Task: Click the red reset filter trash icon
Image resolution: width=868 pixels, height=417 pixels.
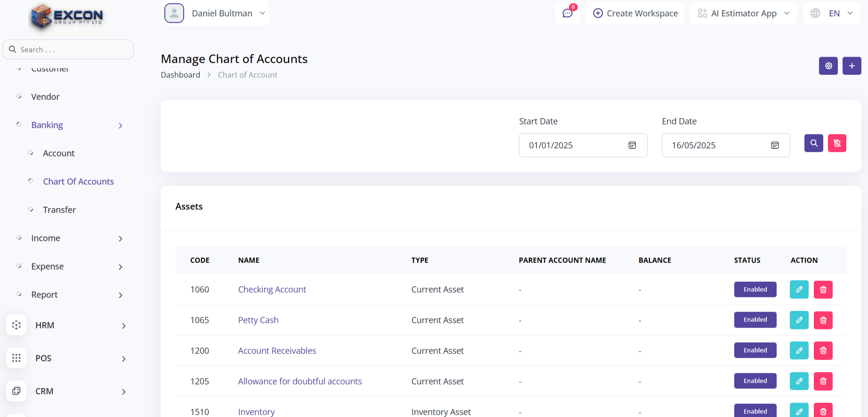Action: coord(837,143)
